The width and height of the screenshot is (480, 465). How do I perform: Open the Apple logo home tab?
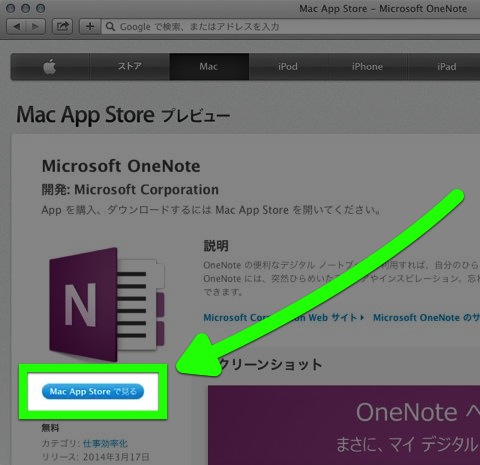click(x=50, y=67)
